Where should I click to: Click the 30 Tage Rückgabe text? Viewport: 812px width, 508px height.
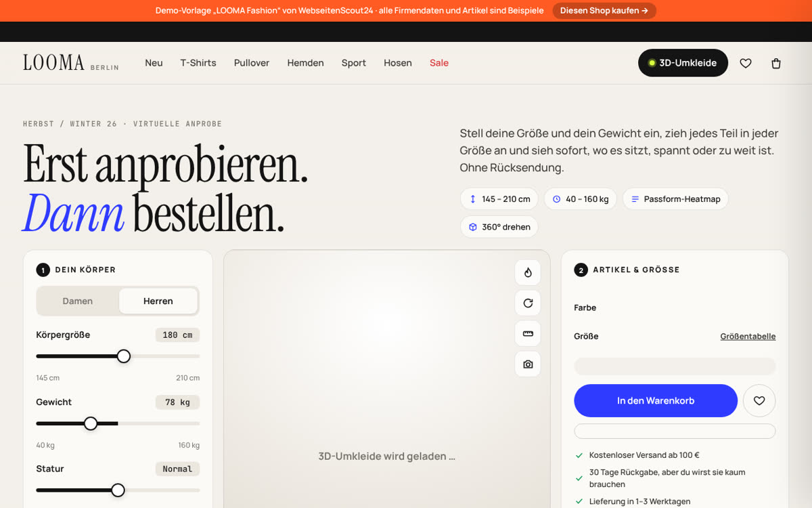(667, 478)
